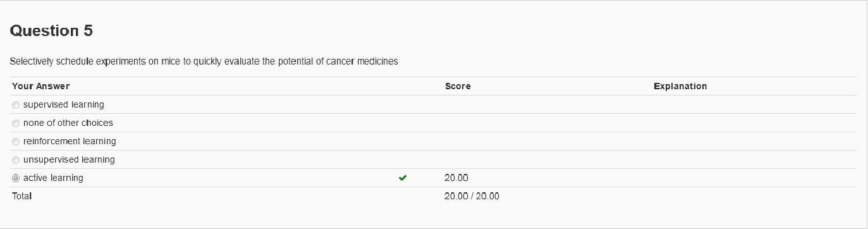Click the Question 5 heading
Viewport: 868px width, 229px height.
[x=52, y=30]
